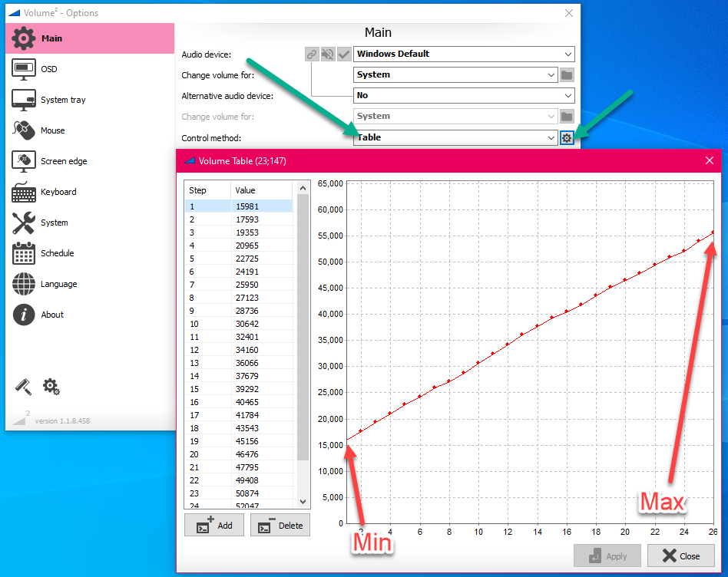Viewport: 728px width, 577px height.
Task: Open the OSD settings section
Action: (x=90, y=69)
